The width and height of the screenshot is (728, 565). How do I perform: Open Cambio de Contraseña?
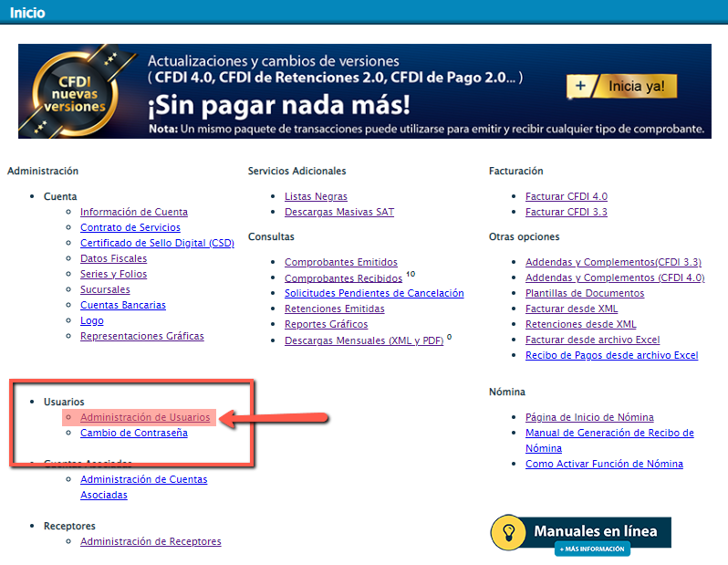coord(134,433)
